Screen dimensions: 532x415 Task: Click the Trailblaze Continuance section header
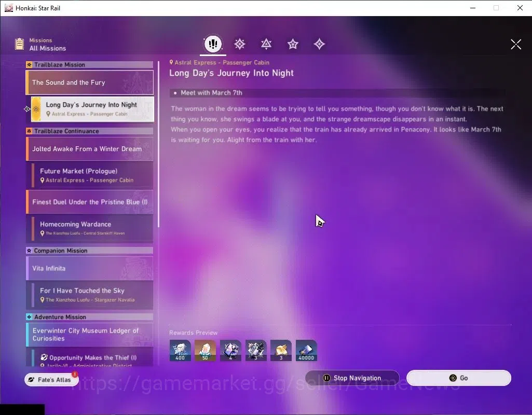[90, 131]
